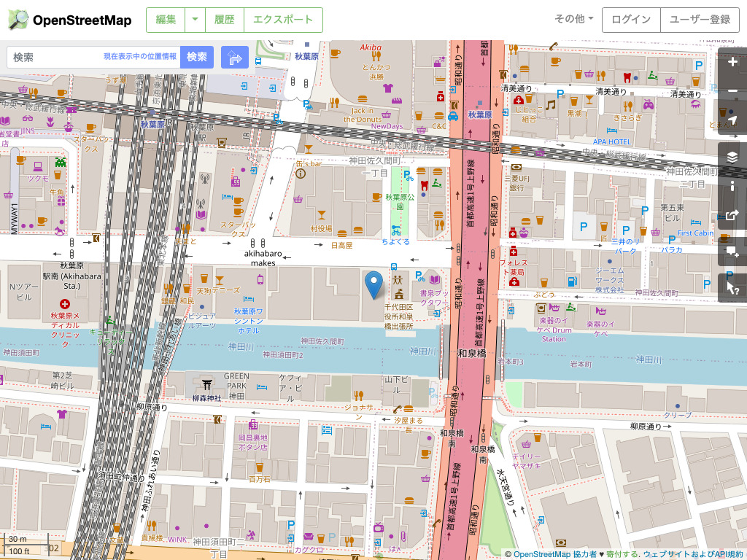The width and height of the screenshot is (747, 560).
Task: Open the 履歴 history menu item
Action: coord(224,20)
